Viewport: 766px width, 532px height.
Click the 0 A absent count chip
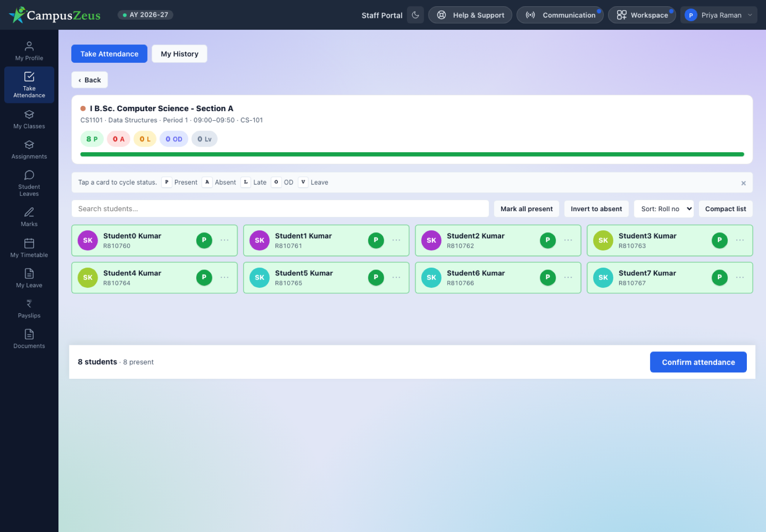(x=119, y=139)
